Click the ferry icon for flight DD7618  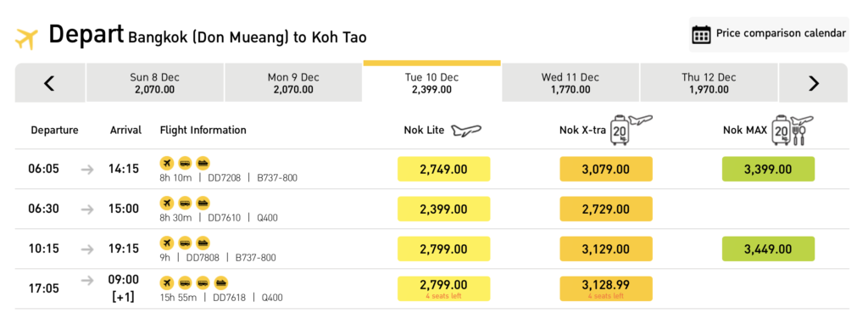tap(221, 282)
